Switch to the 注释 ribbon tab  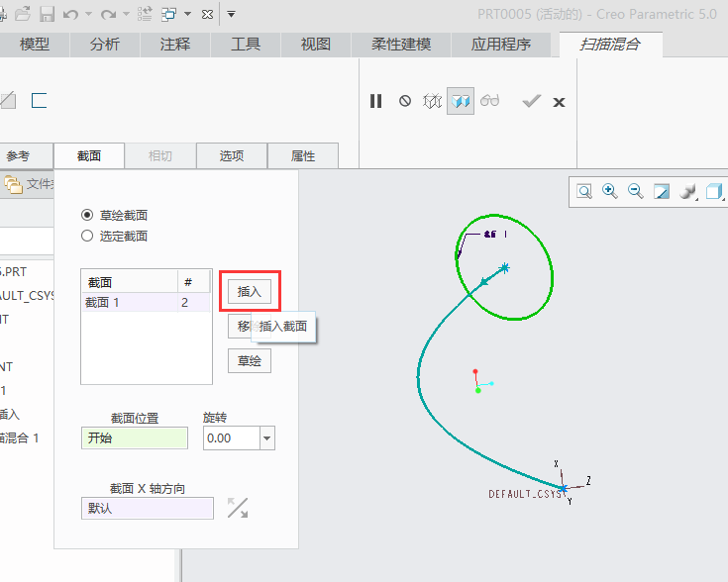pyautogui.click(x=175, y=45)
